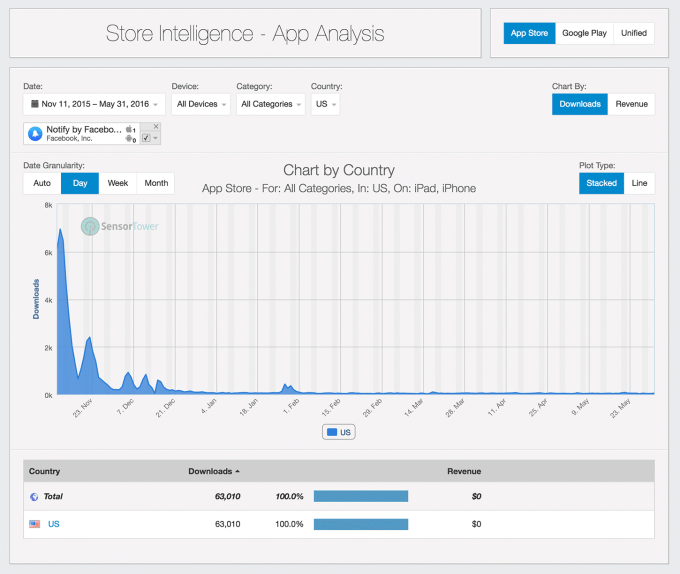Expand the All Categories dropdown
The width and height of the screenshot is (680, 574).
(270, 104)
